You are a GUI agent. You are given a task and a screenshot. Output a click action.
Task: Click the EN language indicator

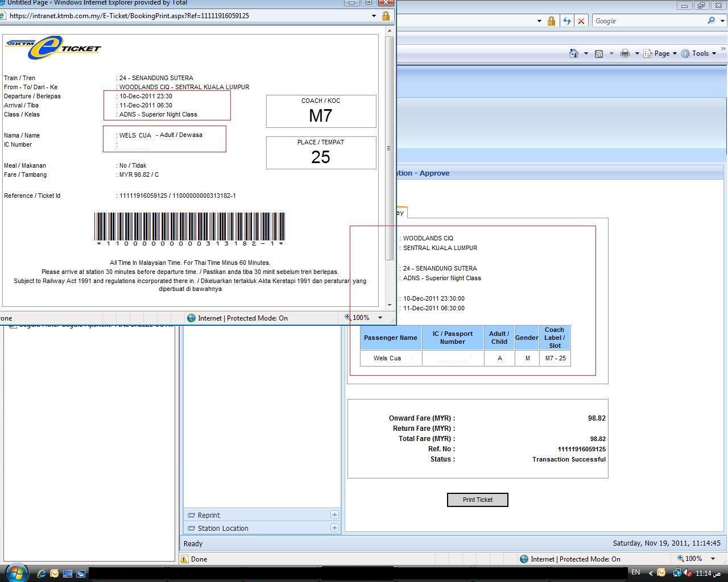[x=636, y=572]
